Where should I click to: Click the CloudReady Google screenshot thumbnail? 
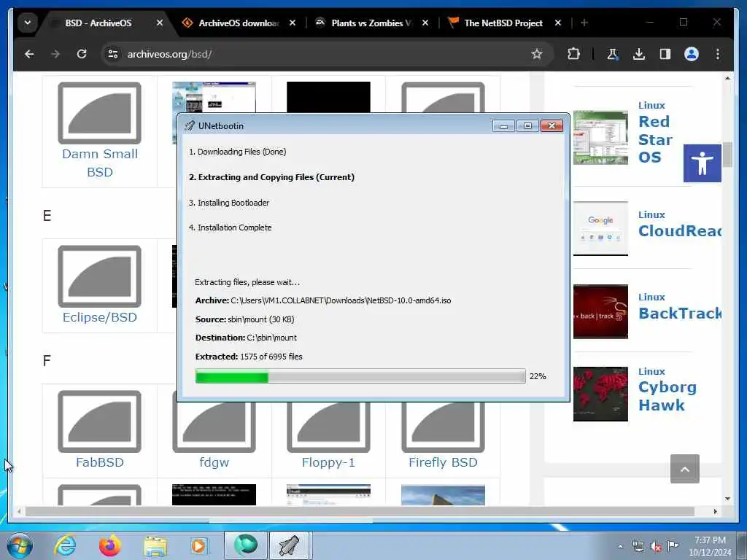tap(600, 228)
